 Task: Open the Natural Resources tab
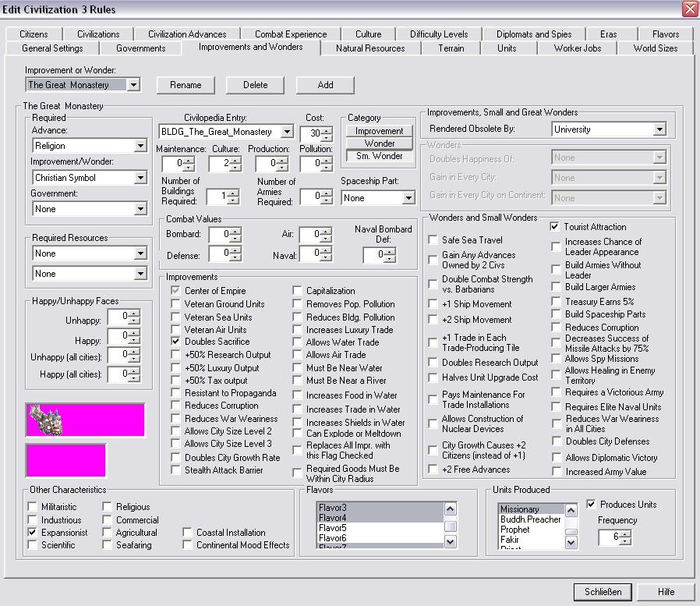click(370, 48)
